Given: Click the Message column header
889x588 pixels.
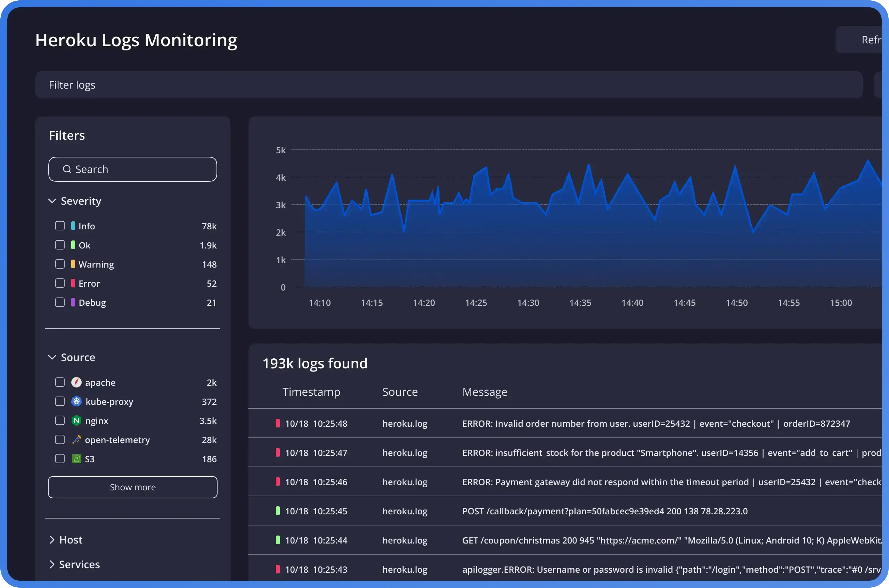Looking at the screenshot, I should (x=485, y=392).
